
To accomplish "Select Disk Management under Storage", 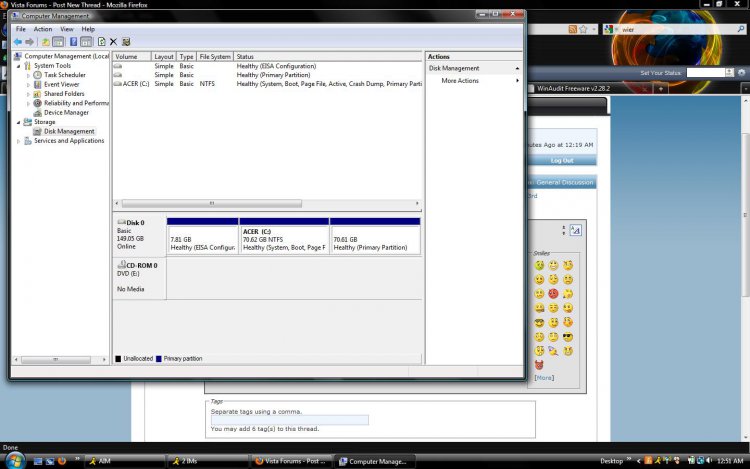I will 69,131.
